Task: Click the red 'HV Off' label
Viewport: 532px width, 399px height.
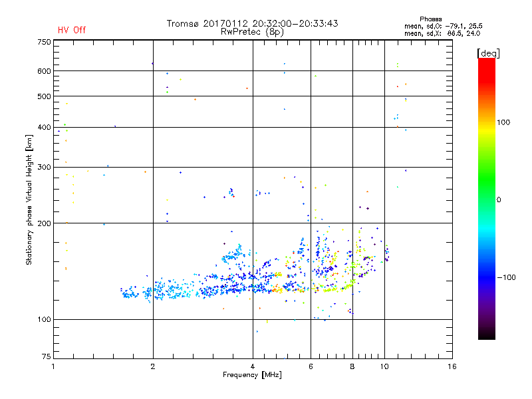Action: click(x=72, y=30)
